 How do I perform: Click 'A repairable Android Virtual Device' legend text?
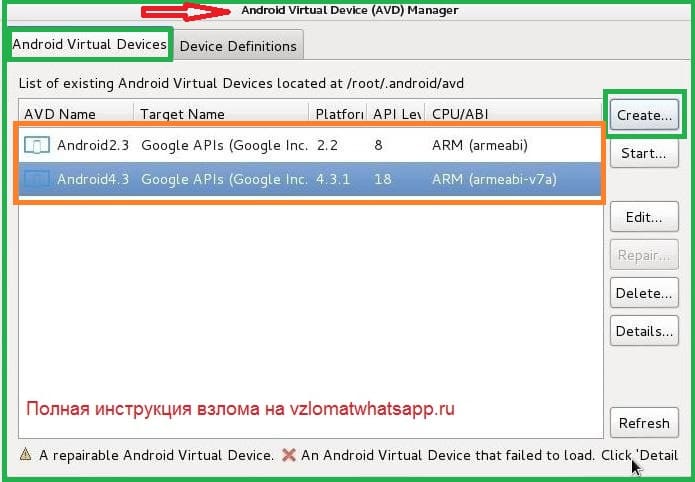[156, 455]
